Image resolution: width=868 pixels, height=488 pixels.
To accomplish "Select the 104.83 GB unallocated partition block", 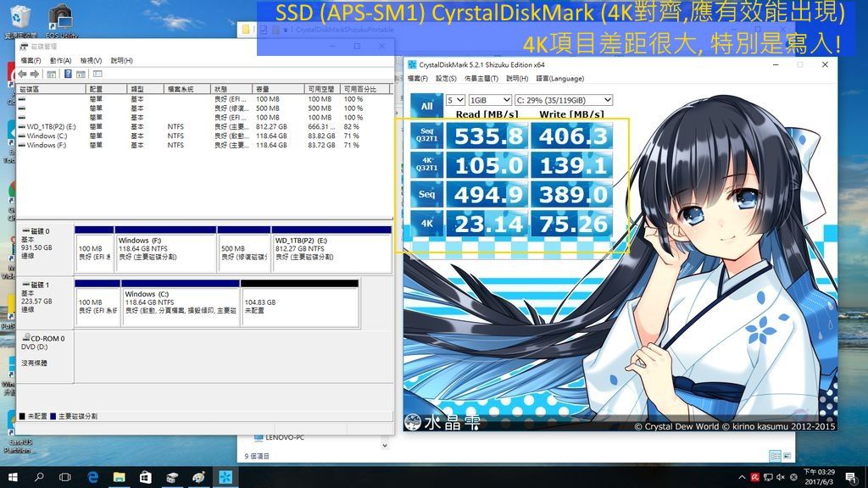I will 298,307.
